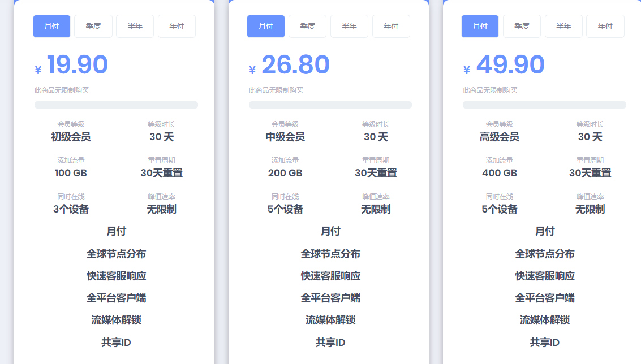Click the 高级会员 membership level text
The image size is (641, 364).
coord(499,137)
